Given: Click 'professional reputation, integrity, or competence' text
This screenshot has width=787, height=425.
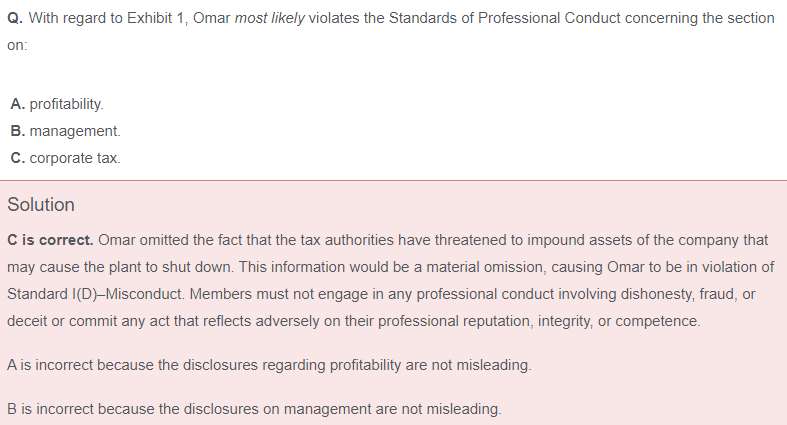Looking at the screenshot, I should (539, 321).
